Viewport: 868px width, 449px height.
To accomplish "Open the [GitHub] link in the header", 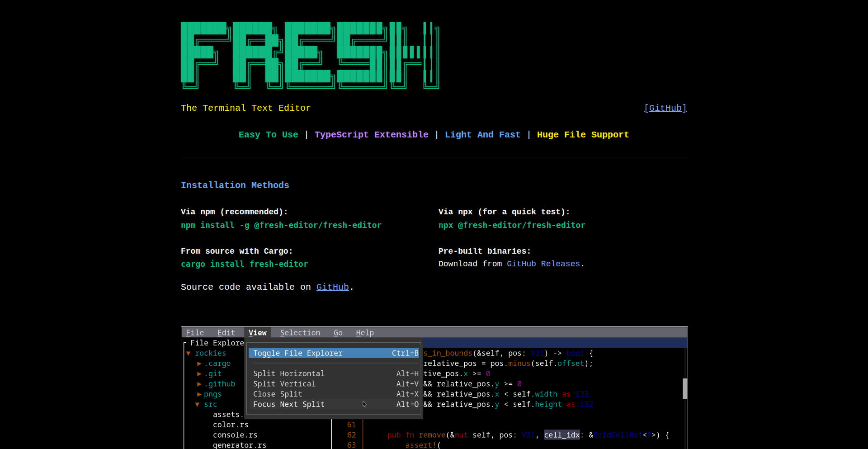I will 665,108.
